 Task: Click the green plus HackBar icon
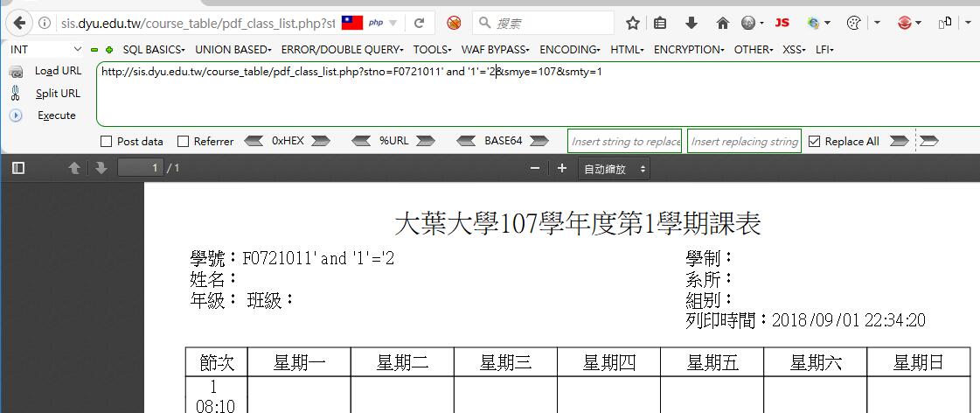pyautogui.click(x=109, y=49)
